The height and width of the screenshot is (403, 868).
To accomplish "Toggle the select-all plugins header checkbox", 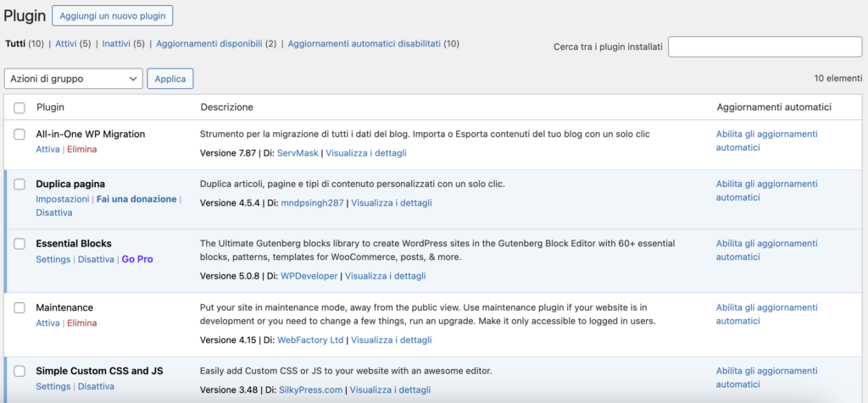I will 19,108.
